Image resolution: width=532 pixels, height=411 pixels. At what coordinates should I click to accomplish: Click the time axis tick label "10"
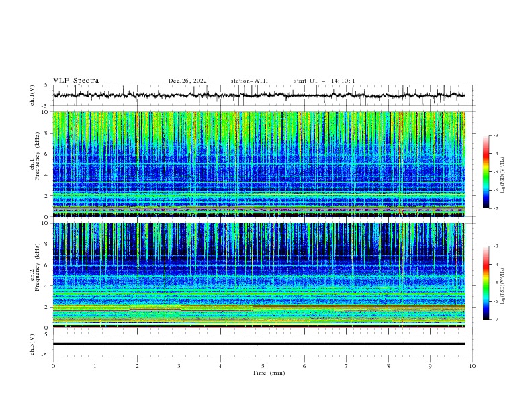[472, 366]
